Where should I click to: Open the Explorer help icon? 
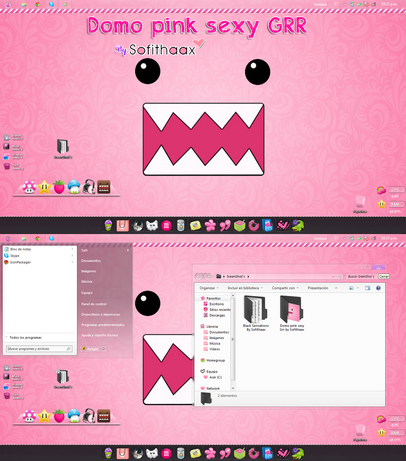pos(378,288)
